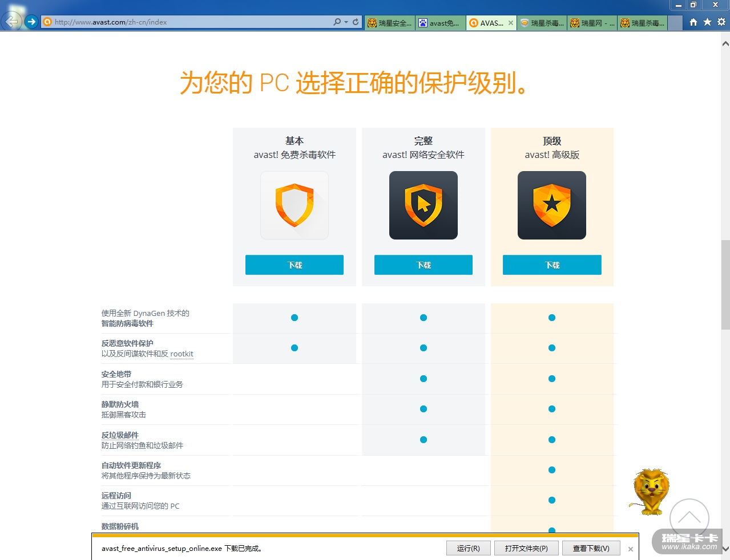Switch to the avast免 tab
This screenshot has width=730, height=560.
click(x=439, y=23)
